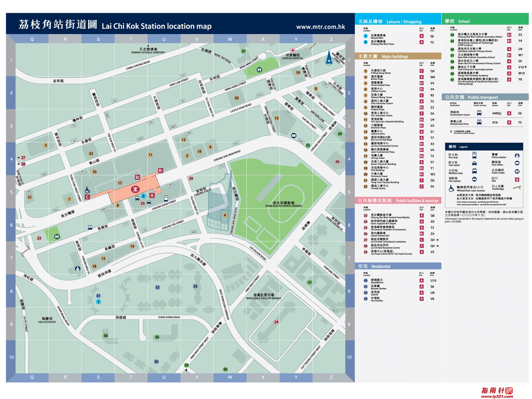Click the footbridge symbol in legend

coord(517,188)
